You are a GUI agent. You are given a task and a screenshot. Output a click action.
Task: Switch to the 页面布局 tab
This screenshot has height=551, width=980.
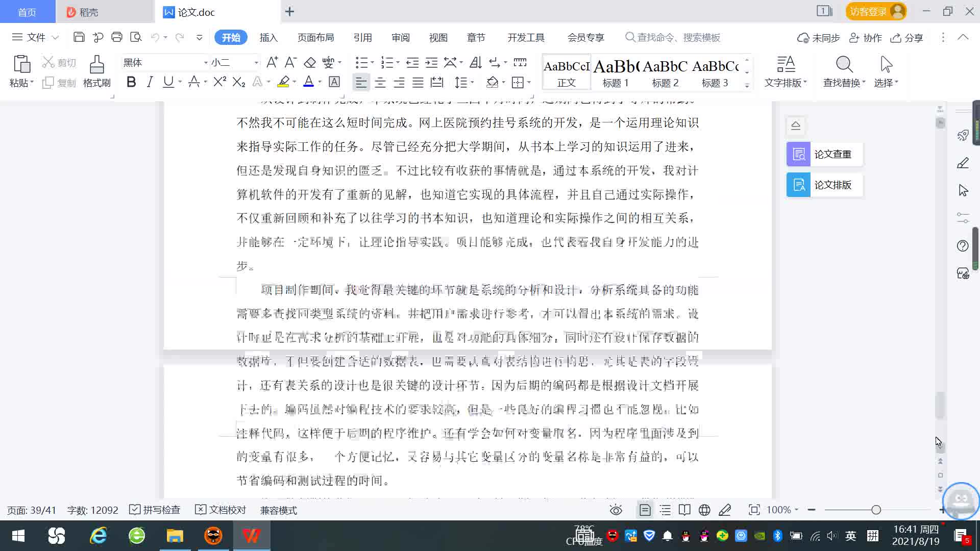(x=315, y=37)
